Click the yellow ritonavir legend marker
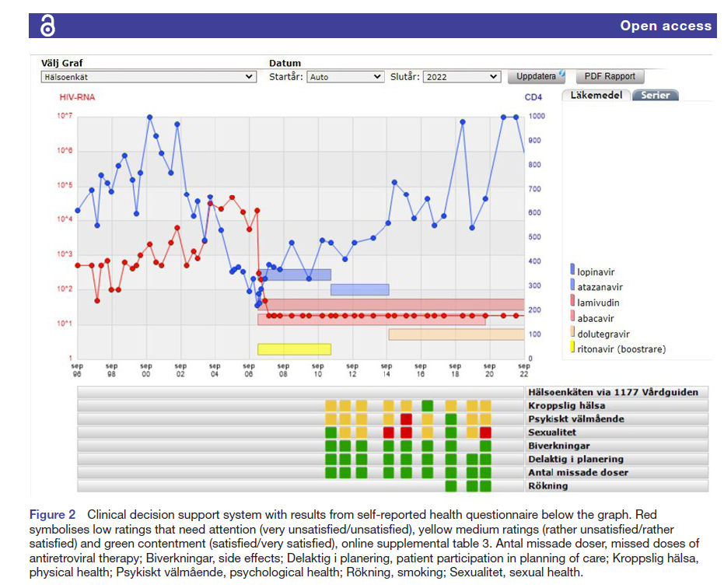Screen dimensions: 724x588 pyautogui.click(x=572, y=348)
